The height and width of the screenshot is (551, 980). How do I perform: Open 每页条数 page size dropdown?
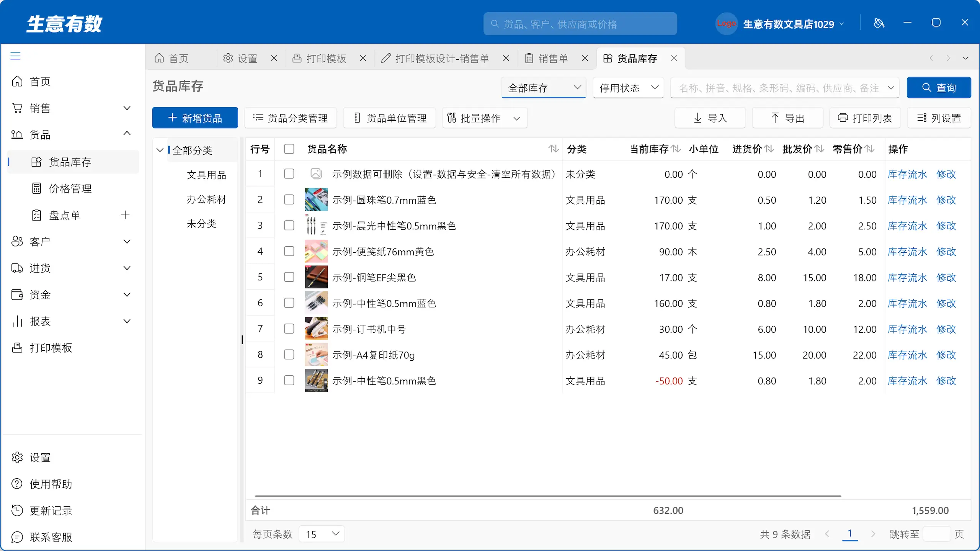[x=321, y=534]
